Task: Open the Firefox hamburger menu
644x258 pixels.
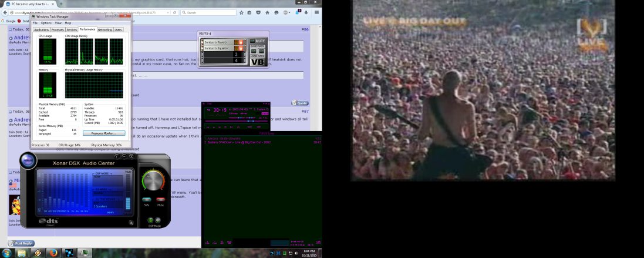Action: click(316, 13)
